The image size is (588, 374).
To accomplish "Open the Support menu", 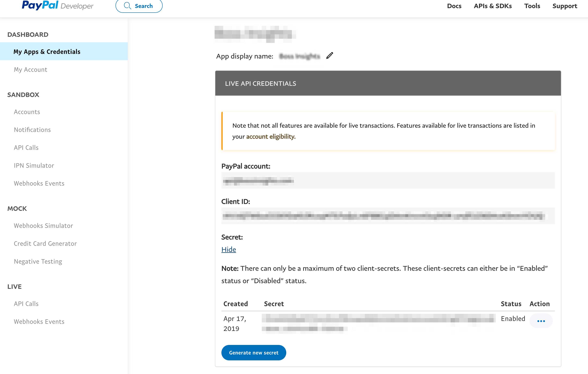I will pos(565,6).
